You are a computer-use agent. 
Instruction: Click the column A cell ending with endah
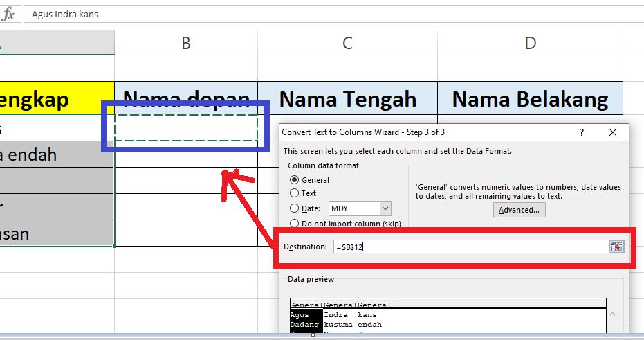57,154
